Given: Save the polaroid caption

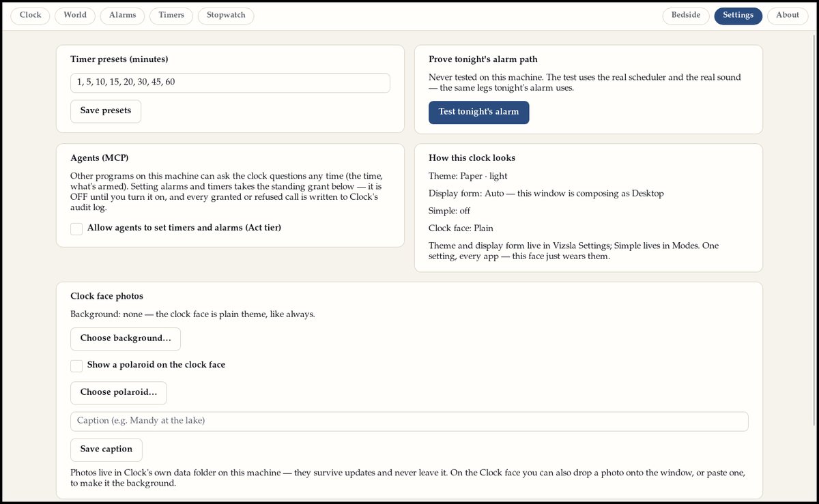Looking at the screenshot, I should pyautogui.click(x=106, y=449).
